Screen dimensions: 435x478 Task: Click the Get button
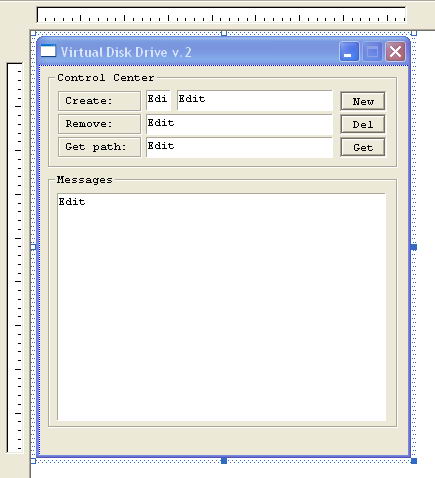363,147
